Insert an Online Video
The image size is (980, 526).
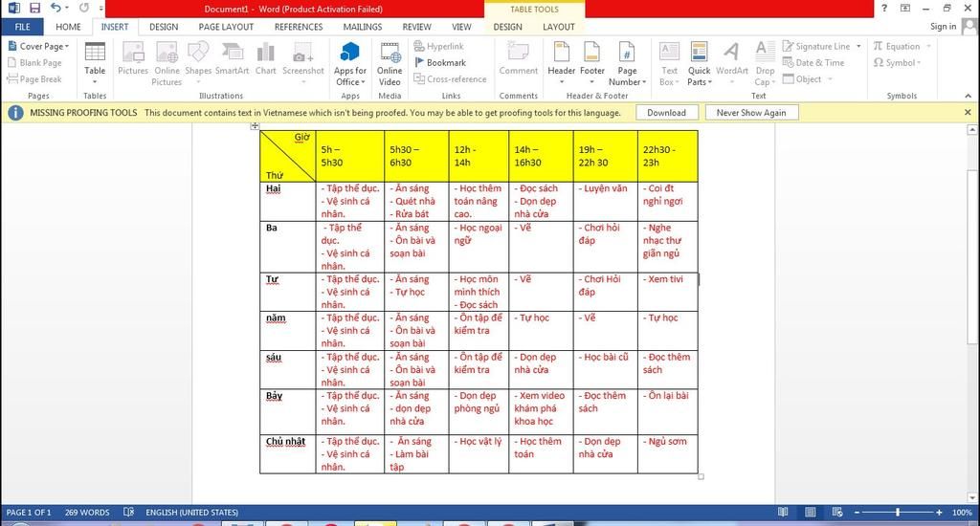tap(390, 64)
